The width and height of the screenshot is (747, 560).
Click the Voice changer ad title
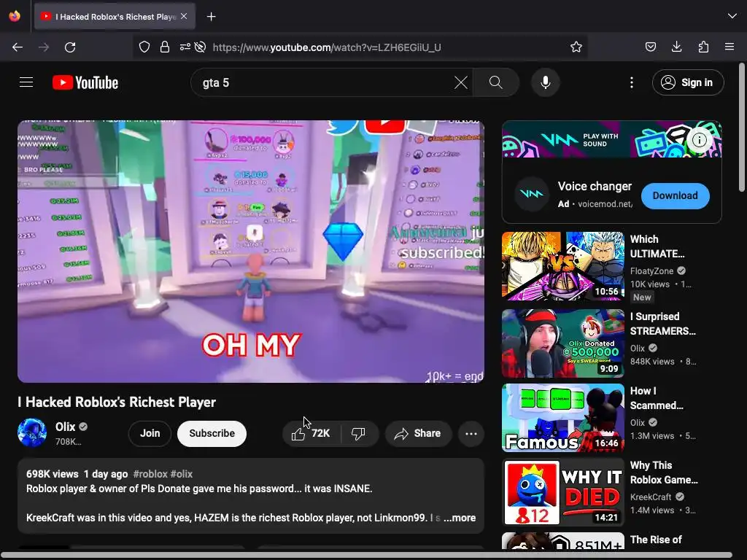(595, 186)
